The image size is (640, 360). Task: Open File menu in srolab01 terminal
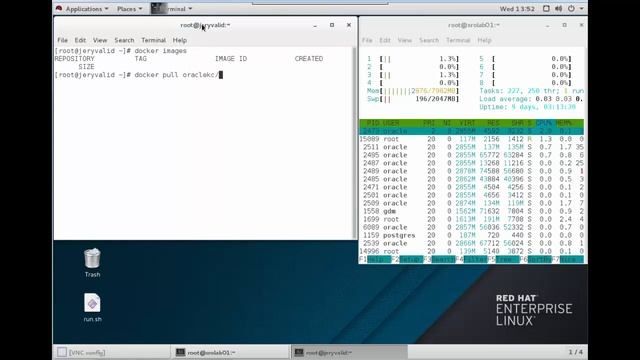click(x=367, y=40)
